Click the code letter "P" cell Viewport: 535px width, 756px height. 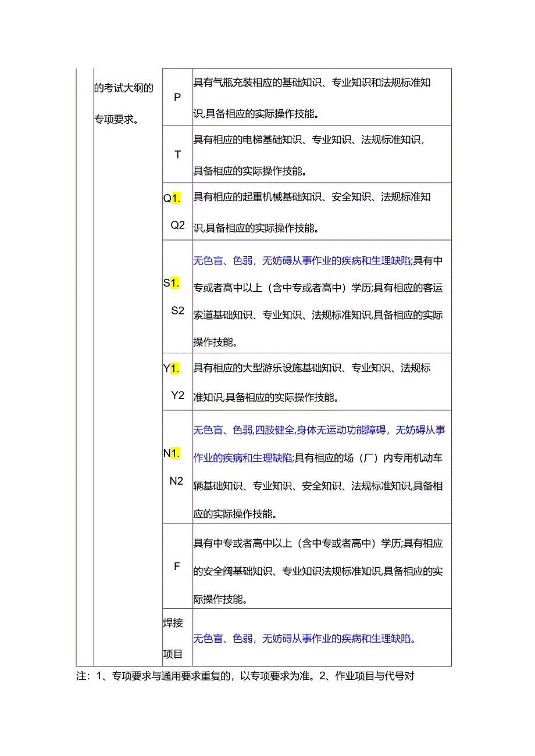(176, 97)
